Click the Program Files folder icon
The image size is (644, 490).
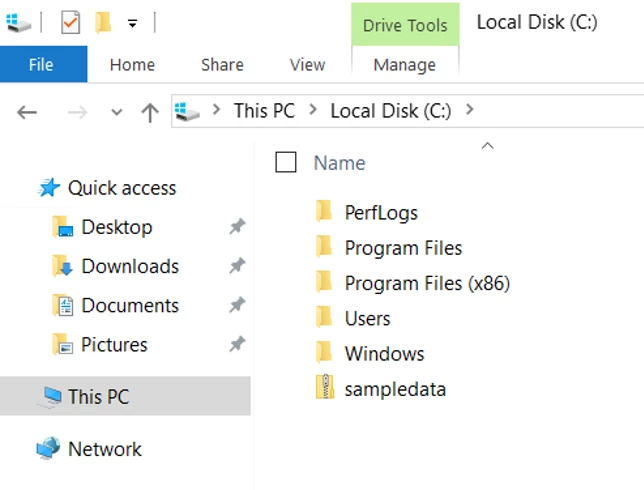tap(324, 246)
